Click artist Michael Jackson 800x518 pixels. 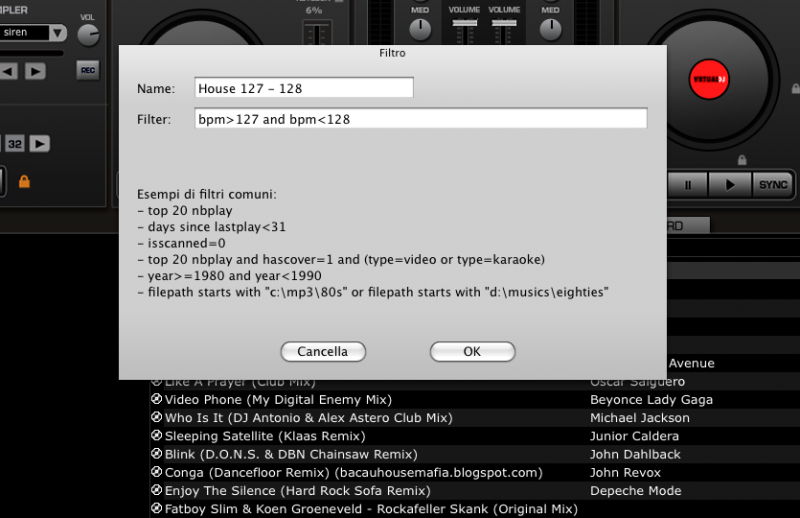tap(639, 418)
